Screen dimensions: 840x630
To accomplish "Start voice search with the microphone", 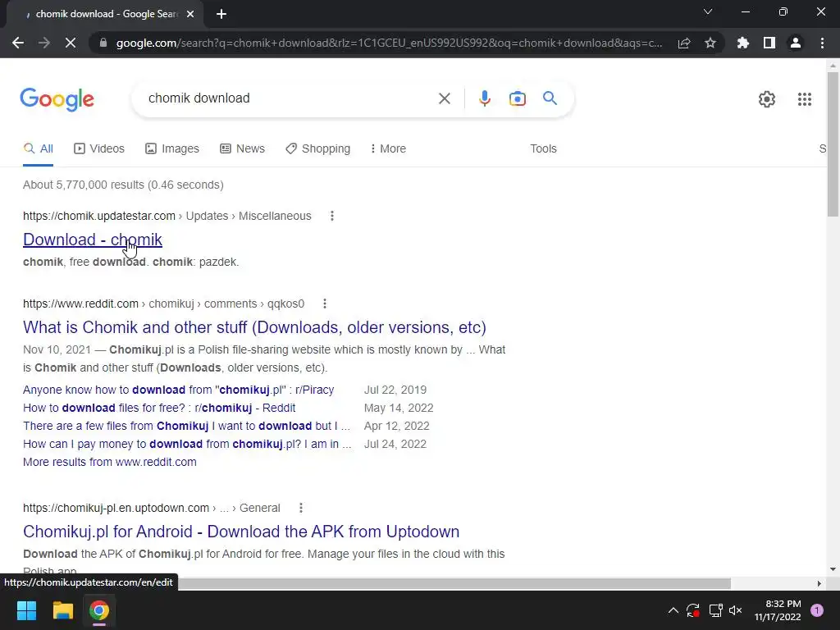I will point(484,98).
